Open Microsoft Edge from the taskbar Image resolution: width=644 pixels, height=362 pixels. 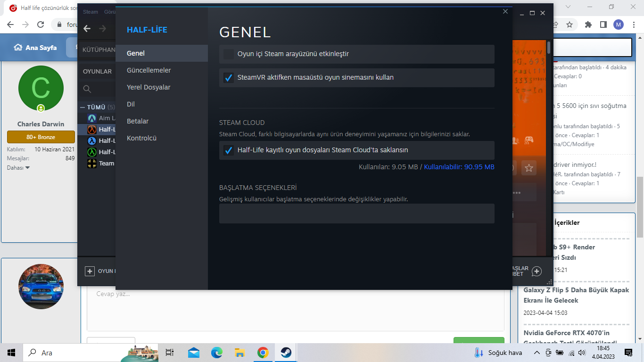(216, 353)
